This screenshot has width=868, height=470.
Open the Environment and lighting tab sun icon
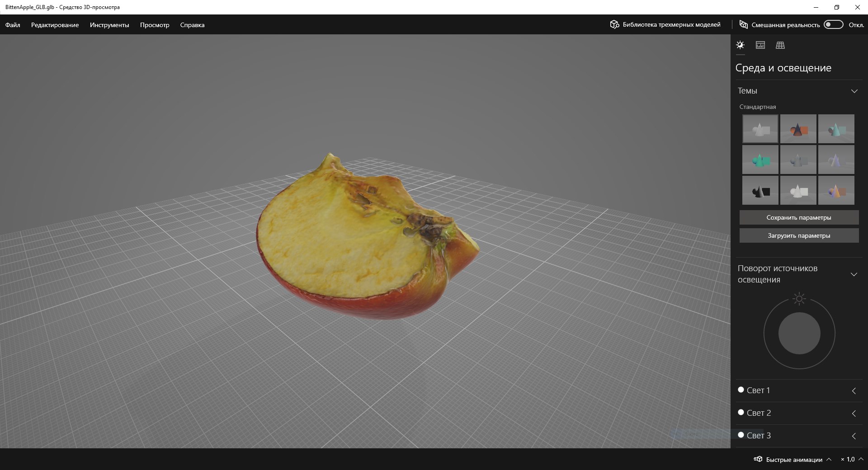coord(740,45)
